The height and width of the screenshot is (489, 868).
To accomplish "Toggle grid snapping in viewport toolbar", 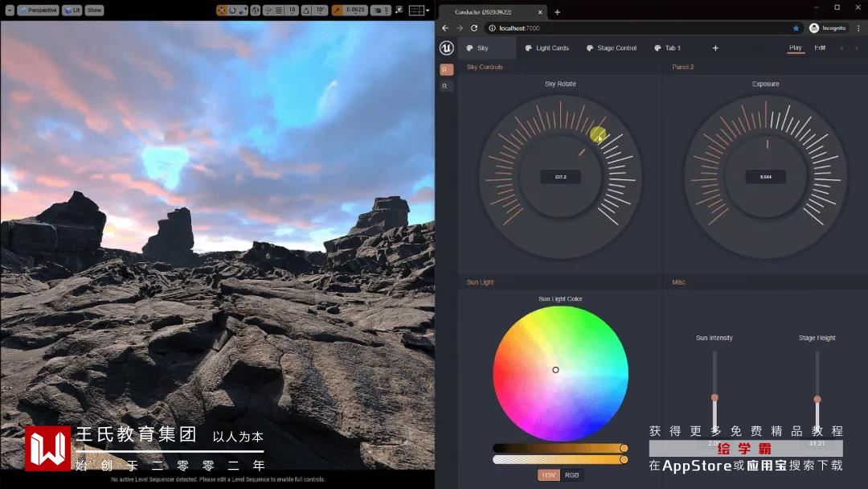I will (x=279, y=10).
